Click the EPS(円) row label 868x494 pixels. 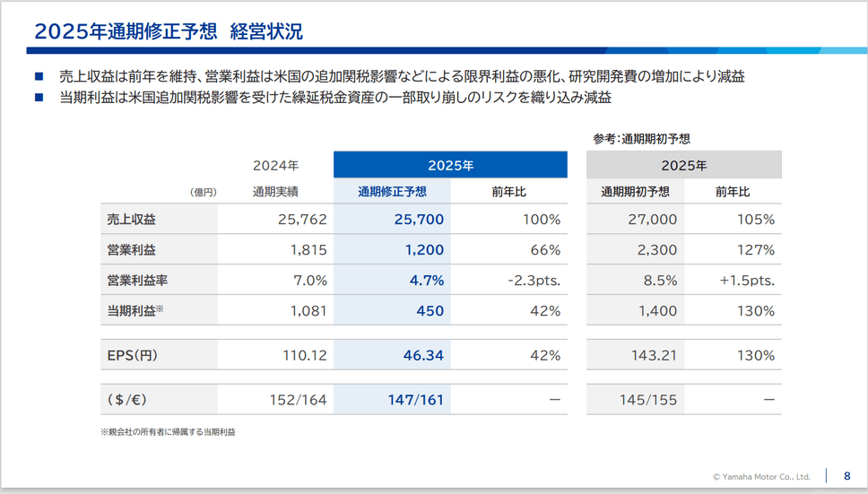pos(132,355)
